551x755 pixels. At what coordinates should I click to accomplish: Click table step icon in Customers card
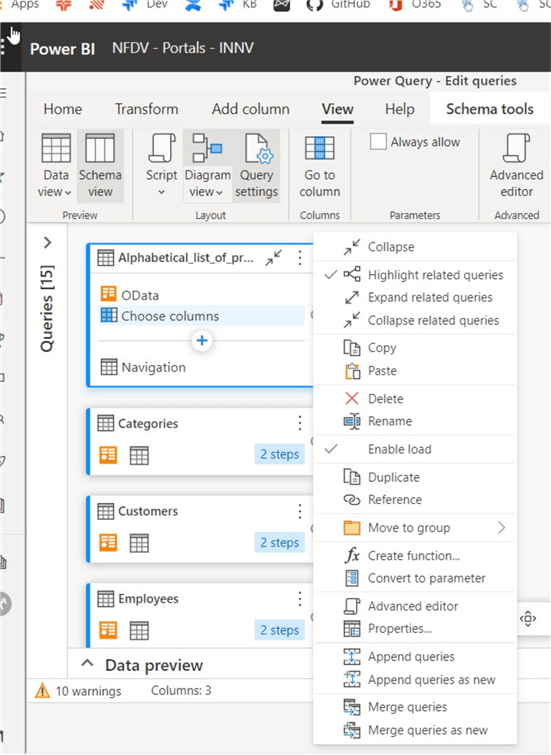[139, 543]
